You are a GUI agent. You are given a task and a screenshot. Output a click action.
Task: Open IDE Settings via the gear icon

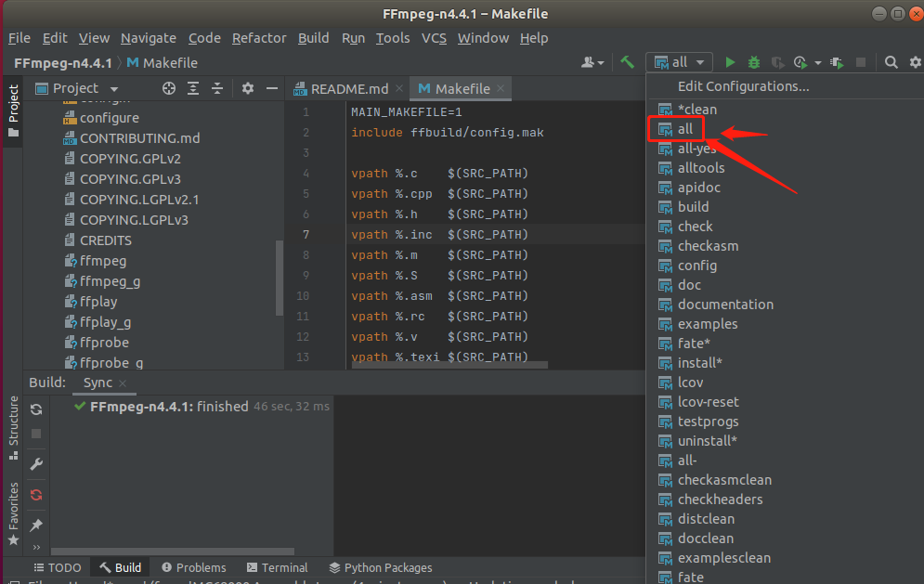click(x=914, y=61)
